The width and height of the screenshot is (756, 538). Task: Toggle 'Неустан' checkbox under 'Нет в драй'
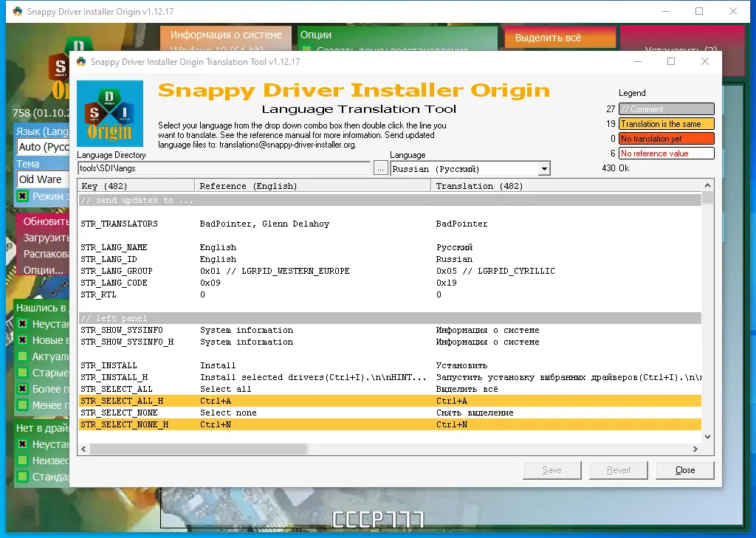[22, 444]
